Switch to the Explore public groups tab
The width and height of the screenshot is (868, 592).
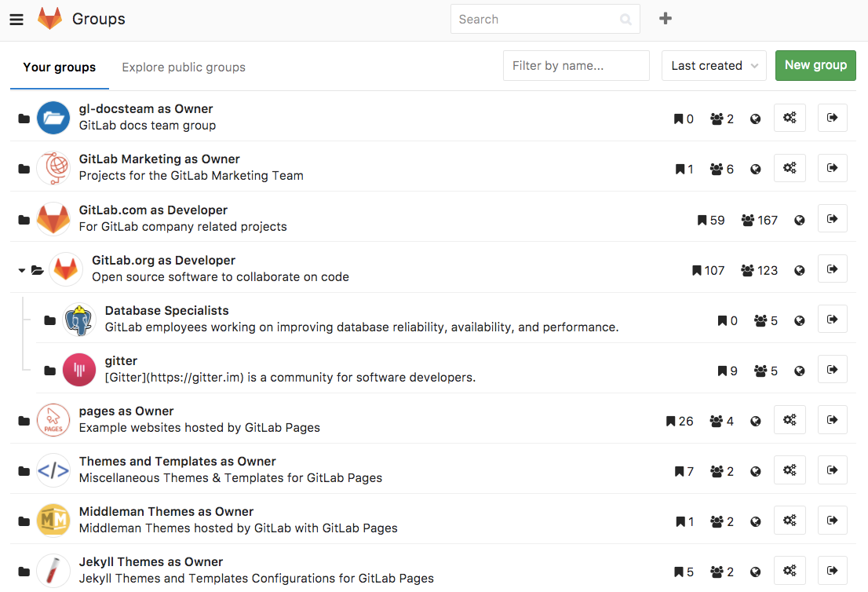pyautogui.click(x=183, y=67)
